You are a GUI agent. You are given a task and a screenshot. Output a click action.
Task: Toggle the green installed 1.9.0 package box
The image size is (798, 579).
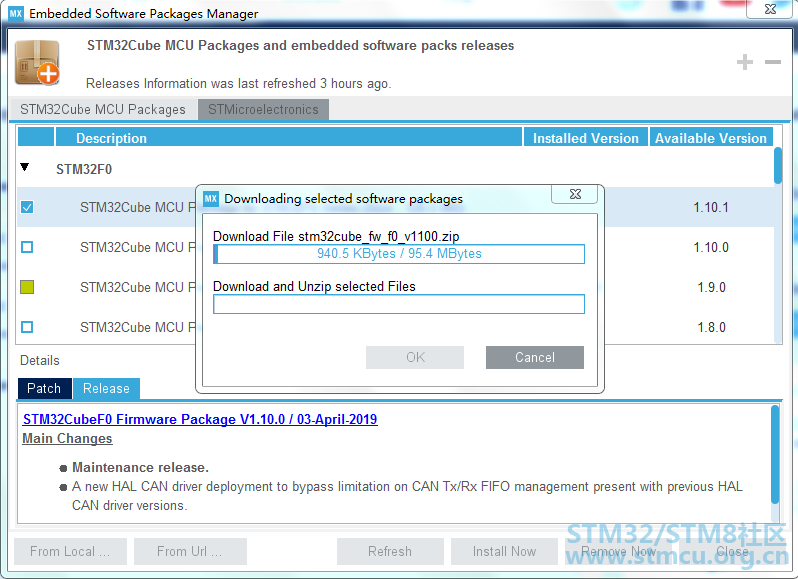click(27, 287)
